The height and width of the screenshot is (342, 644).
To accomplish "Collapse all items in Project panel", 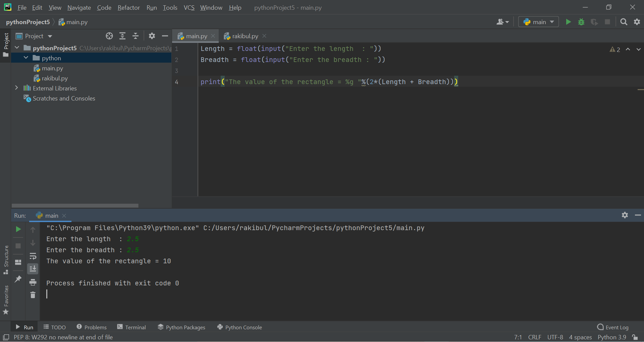I will coord(136,36).
